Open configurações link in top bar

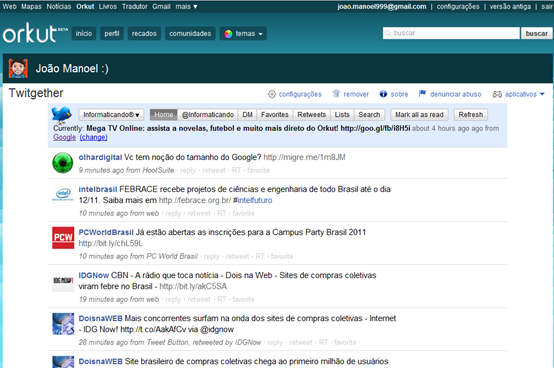458,6
